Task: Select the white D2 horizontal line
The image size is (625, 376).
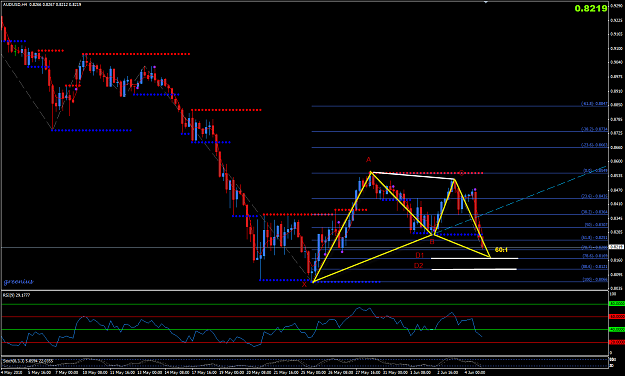Action: point(474,270)
